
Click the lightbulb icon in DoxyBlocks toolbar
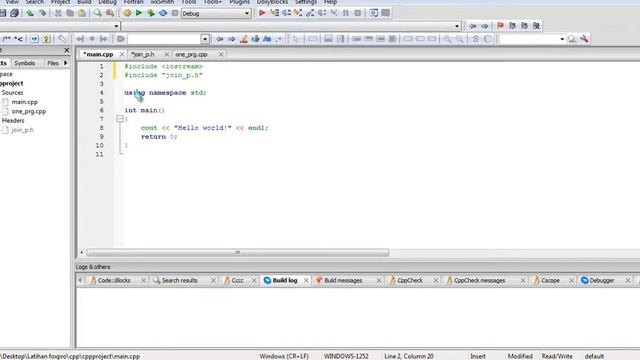pos(47,39)
